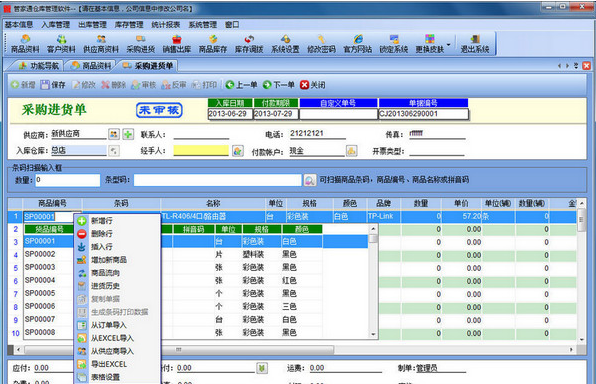Image resolution: width=596 pixels, height=384 pixels.
Task: Open the 窗口 menu
Action: pos(232,25)
